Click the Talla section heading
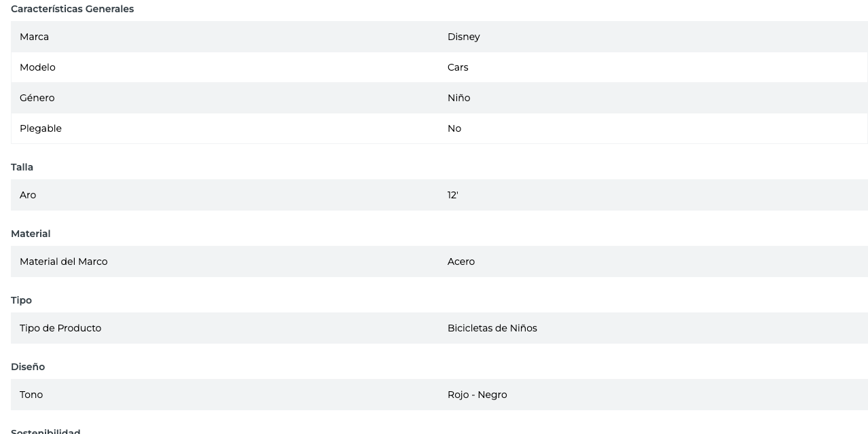The width and height of the screenshot is (868, 434). (x=22, y=167)
